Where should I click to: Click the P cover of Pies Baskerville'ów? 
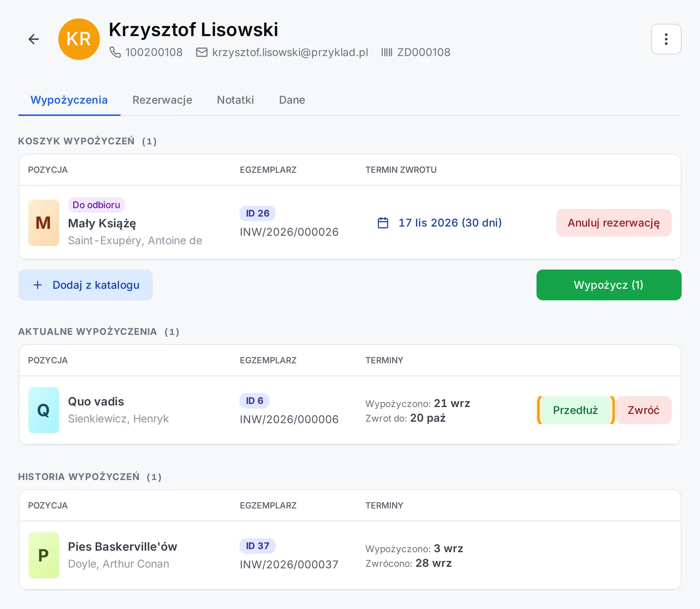(x=44, y=555)
